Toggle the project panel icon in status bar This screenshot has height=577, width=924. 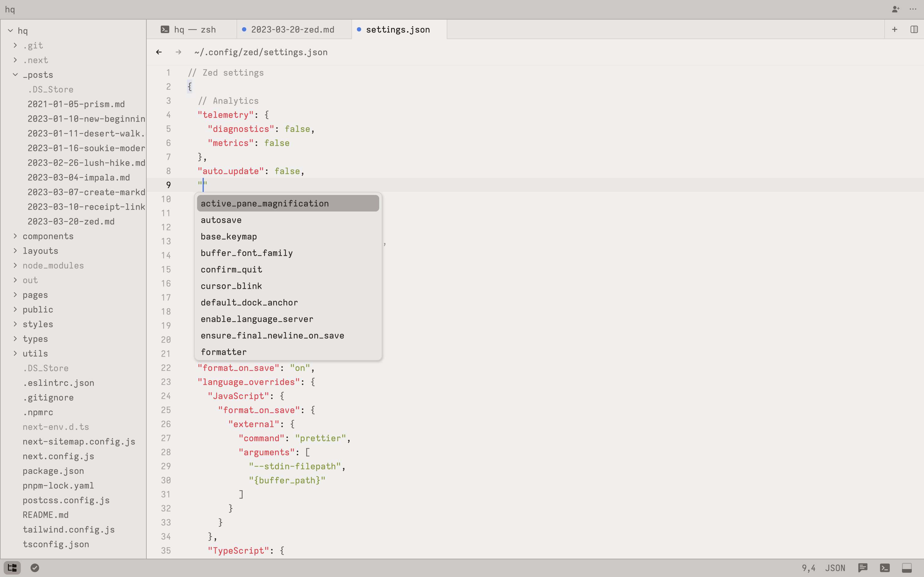tap(12, 568)
